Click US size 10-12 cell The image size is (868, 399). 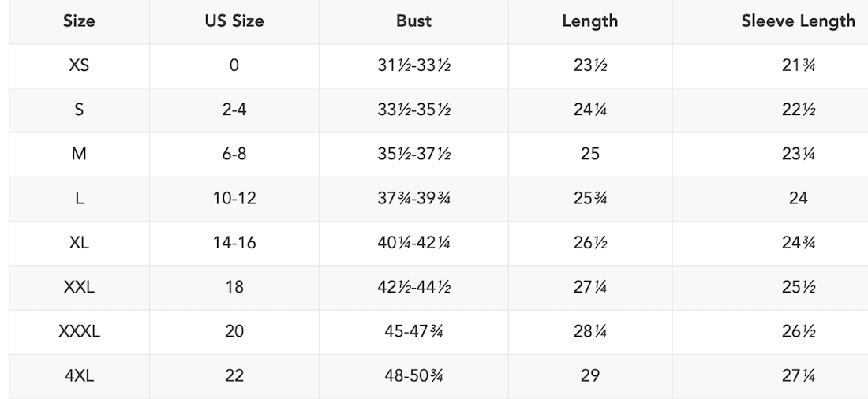click(234, 198)
